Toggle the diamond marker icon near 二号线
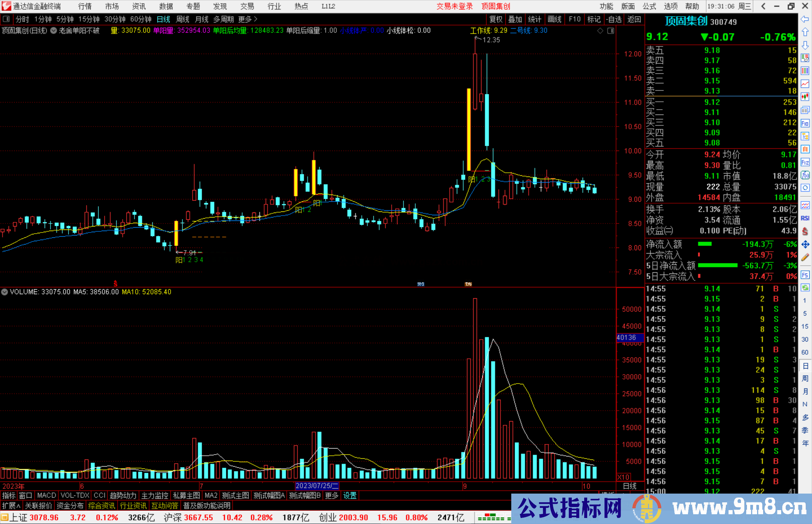Image resolution: width=812 pixels, height=524 pixels. (600, 31)
